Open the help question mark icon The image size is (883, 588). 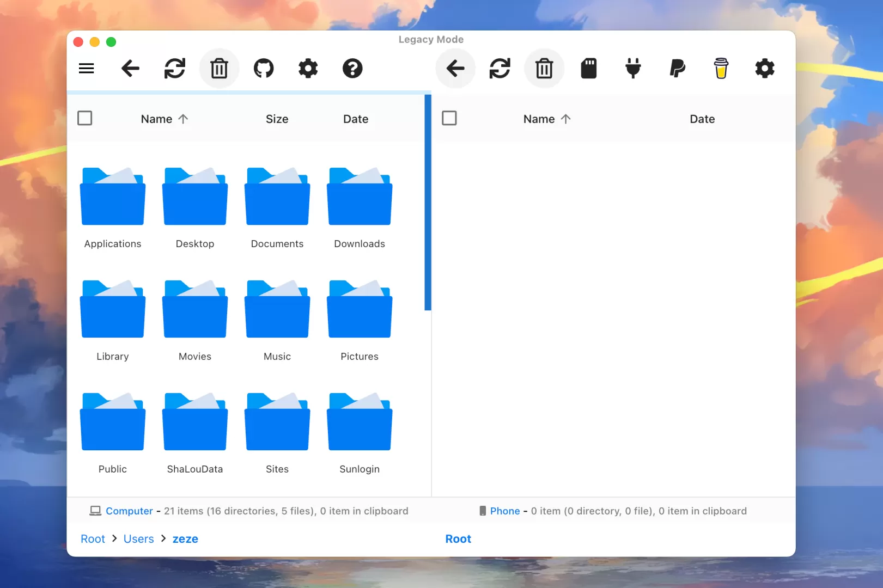coord(352,69)
